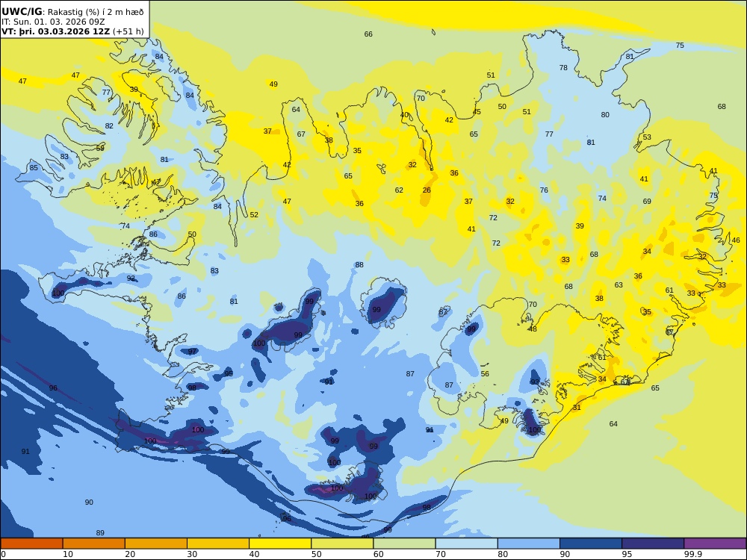Click the humidity value '52' on the map
This screenshot has height=560, width=747.
tap(254, 215)
